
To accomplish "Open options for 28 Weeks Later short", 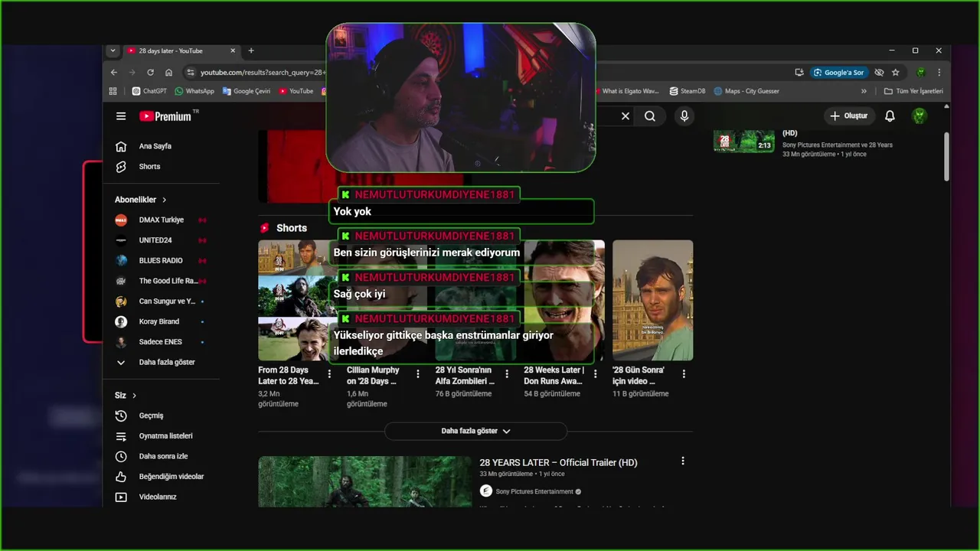I will pos(595,374).
